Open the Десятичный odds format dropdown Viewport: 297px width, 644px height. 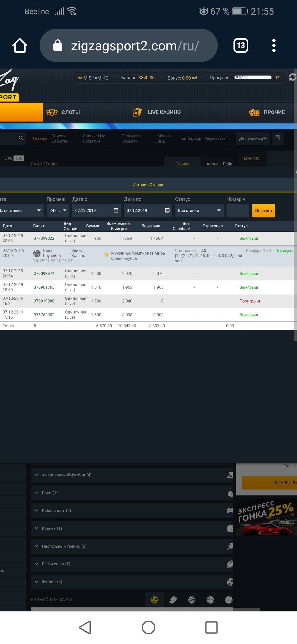(x=253, y=138)
